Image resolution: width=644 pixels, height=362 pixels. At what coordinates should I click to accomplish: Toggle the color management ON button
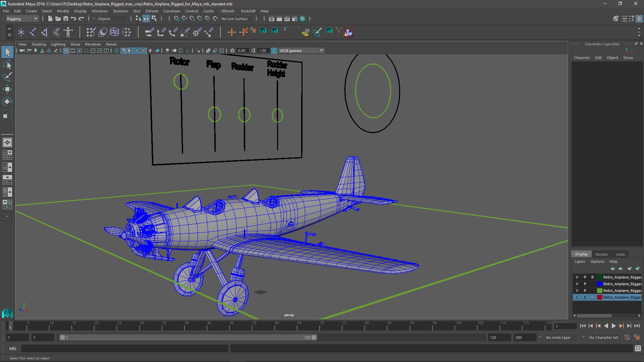[x=274, y=51]
